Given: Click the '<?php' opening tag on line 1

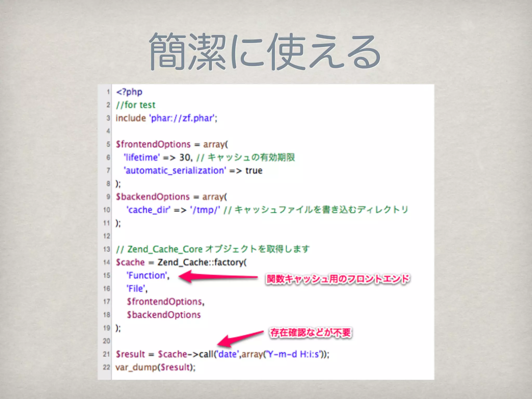Looking at the screenshot, I should click(x=129, y=92).
